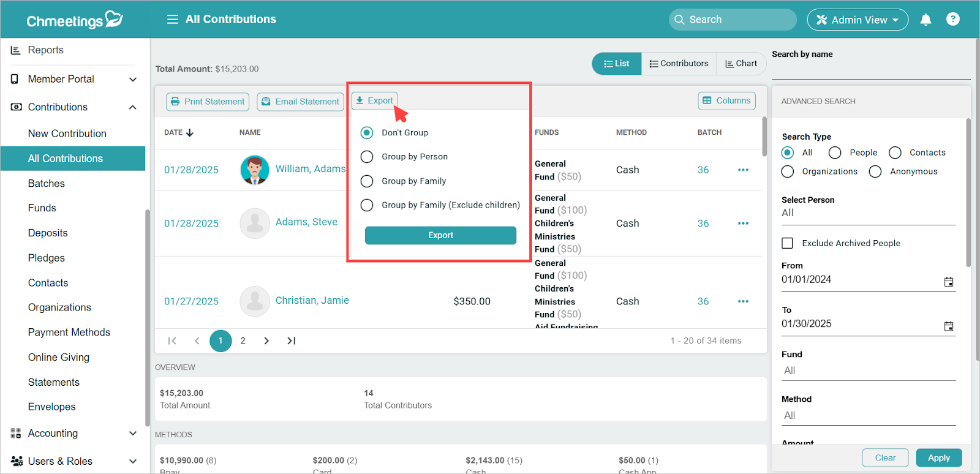Click the top Search box
The width and height of the screenshot is (980, 474).
pos(733,20)
